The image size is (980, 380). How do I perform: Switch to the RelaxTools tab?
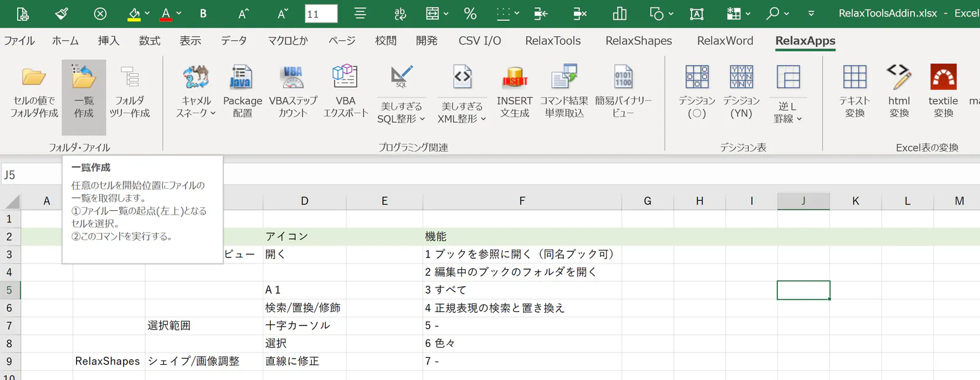click(553, 40)
